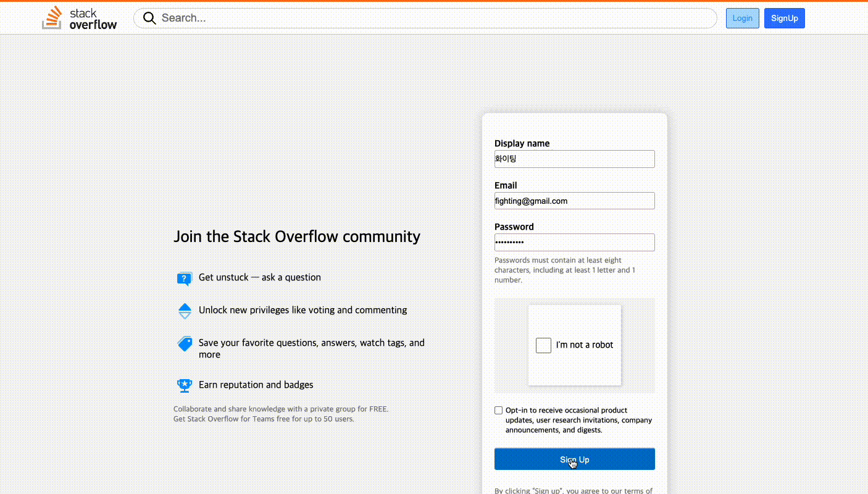Open the Login button in header
This screenshot has height=494, width=868.
coord(742,18)
